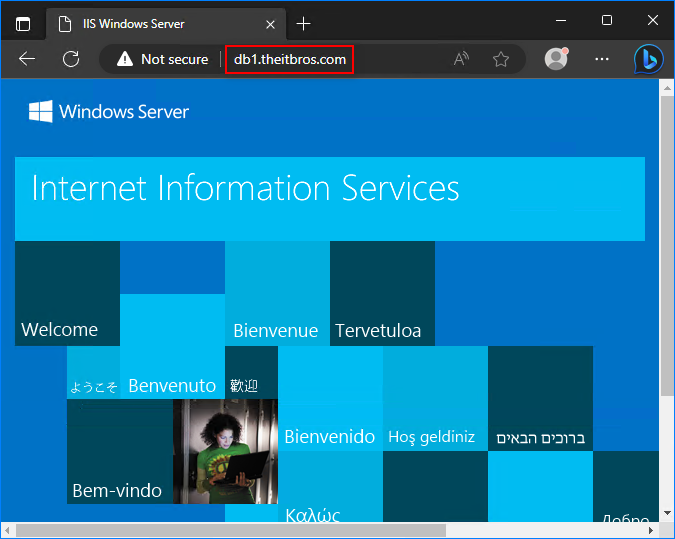The width and height of the screenshot is (675, 539).
Task: Click the Greek Καλώς tile
Action: coord(330,486)
